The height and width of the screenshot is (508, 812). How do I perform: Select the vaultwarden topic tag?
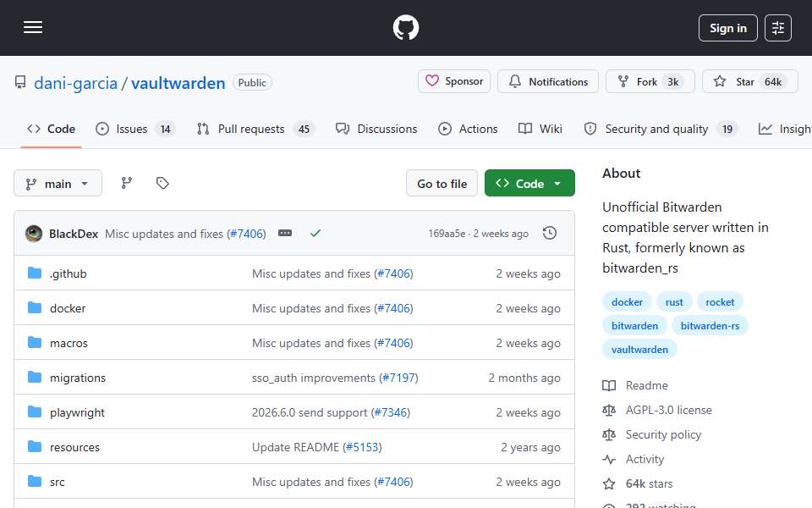(x=639, y=350)
